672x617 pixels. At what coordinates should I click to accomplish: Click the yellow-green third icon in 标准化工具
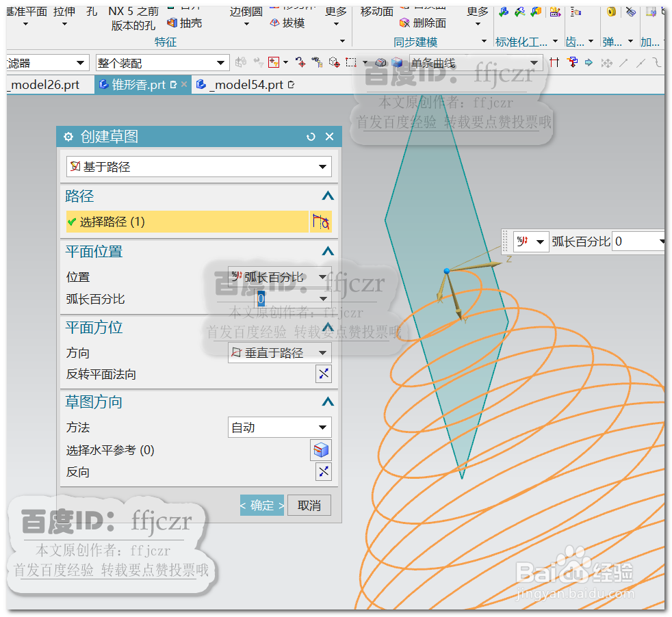pos(536,12)
